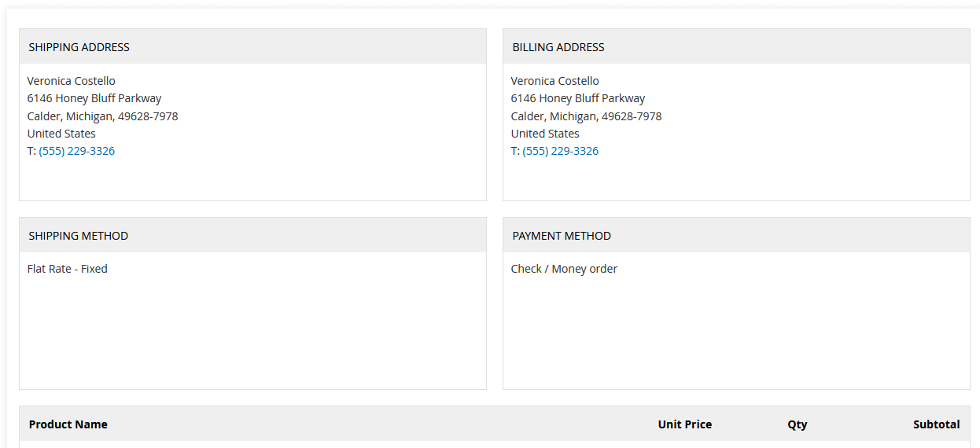Image resolution: width=980 pixels, height=448 pixels.
Task: Click the Qty column header
Action: [797, 424]
